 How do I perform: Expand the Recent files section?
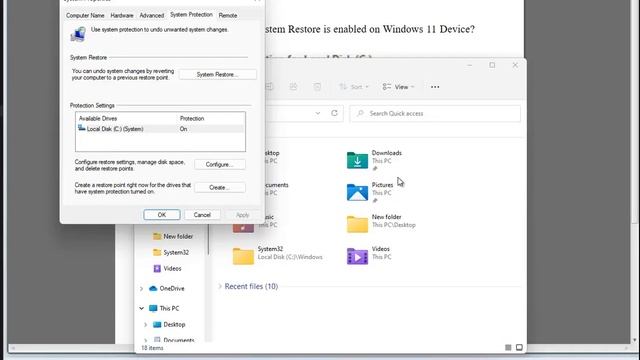coord(220,286)
